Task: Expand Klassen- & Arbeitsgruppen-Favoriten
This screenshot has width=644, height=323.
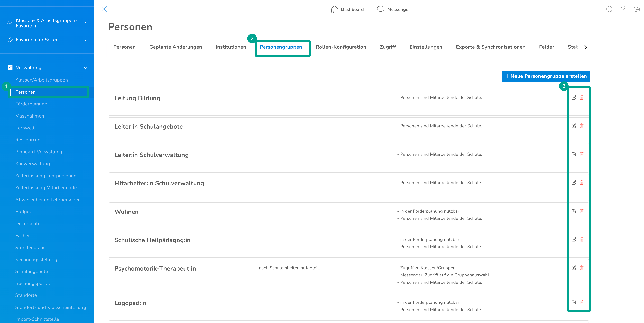Action: tap(86, 23)
